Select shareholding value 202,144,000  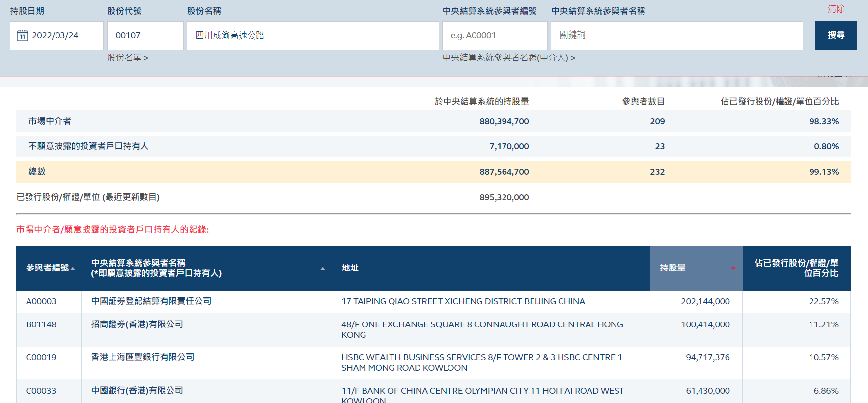tap(705, 301)
